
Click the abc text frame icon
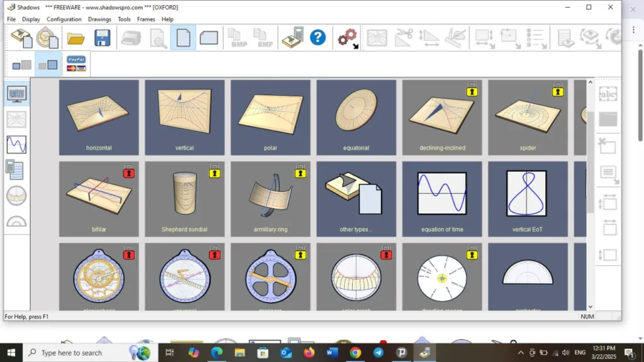point(608,94)
